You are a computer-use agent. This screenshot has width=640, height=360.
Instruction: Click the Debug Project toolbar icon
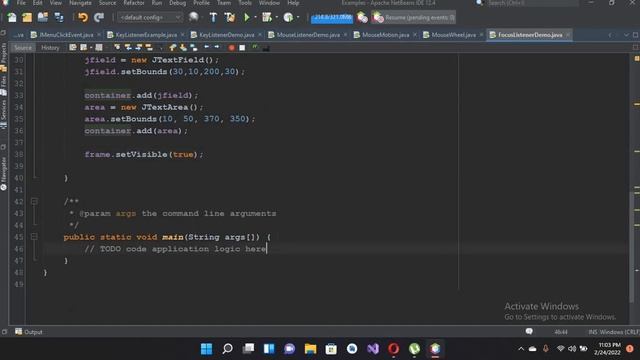click(x=267, y=17)
